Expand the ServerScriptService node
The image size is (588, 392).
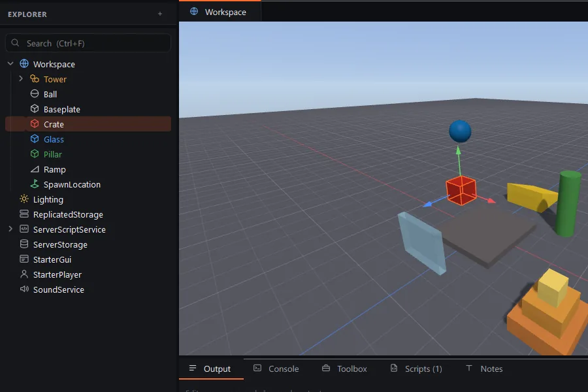10,229
